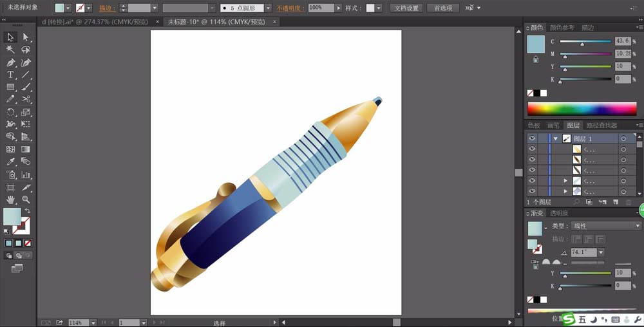Image resolution: width=644 pixels, height=327 pixels.
Task: Select the Shape Builder tool
Action: (x=10, y=136)
